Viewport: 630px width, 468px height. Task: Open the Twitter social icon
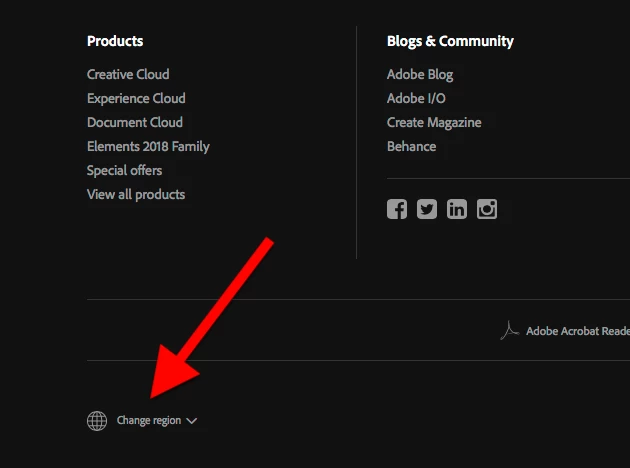(x=427, y=209)
